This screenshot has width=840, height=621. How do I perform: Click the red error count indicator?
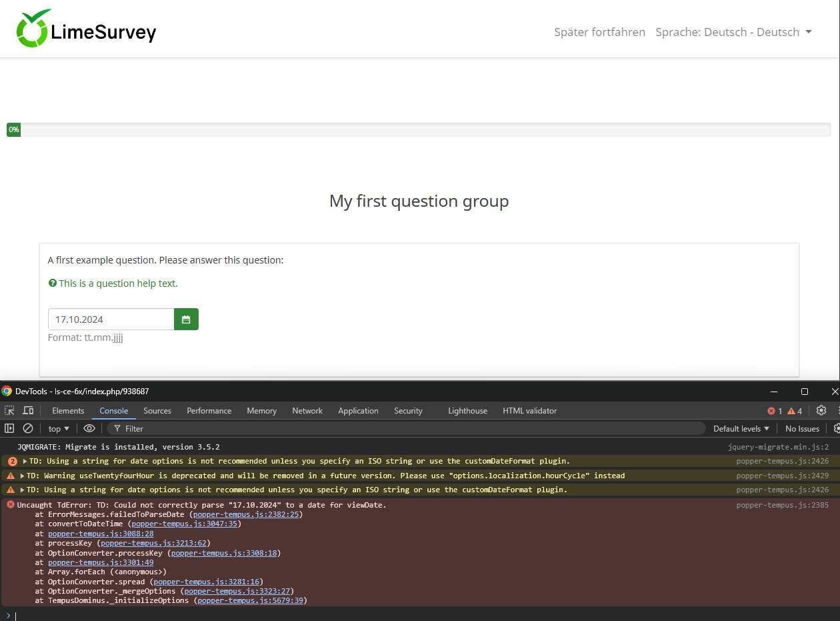coord(775,411)
